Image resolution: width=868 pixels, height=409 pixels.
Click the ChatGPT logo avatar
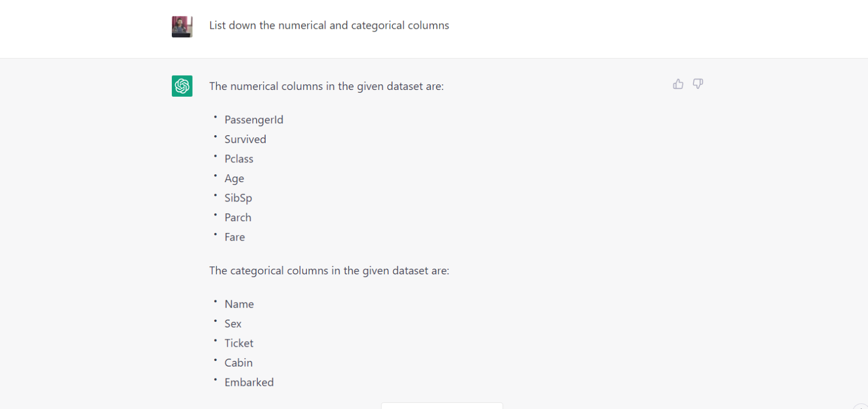182,86
